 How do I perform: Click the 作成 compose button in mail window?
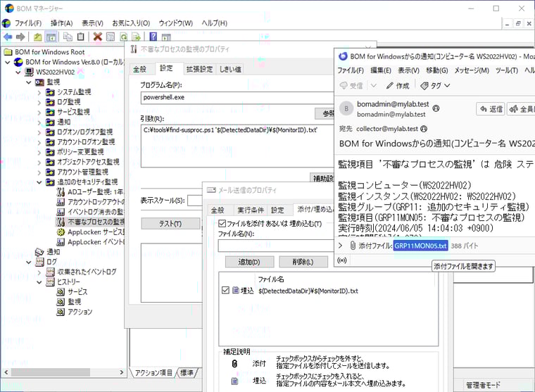point(398,86)
